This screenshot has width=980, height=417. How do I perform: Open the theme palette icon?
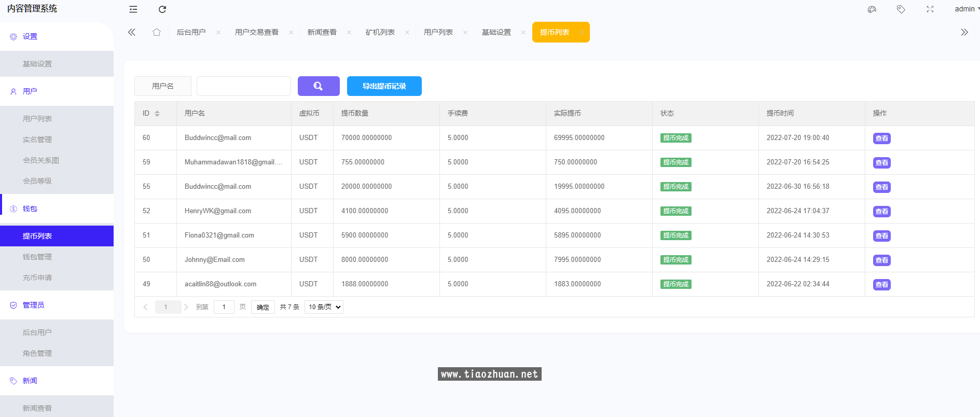pos(872,9)
